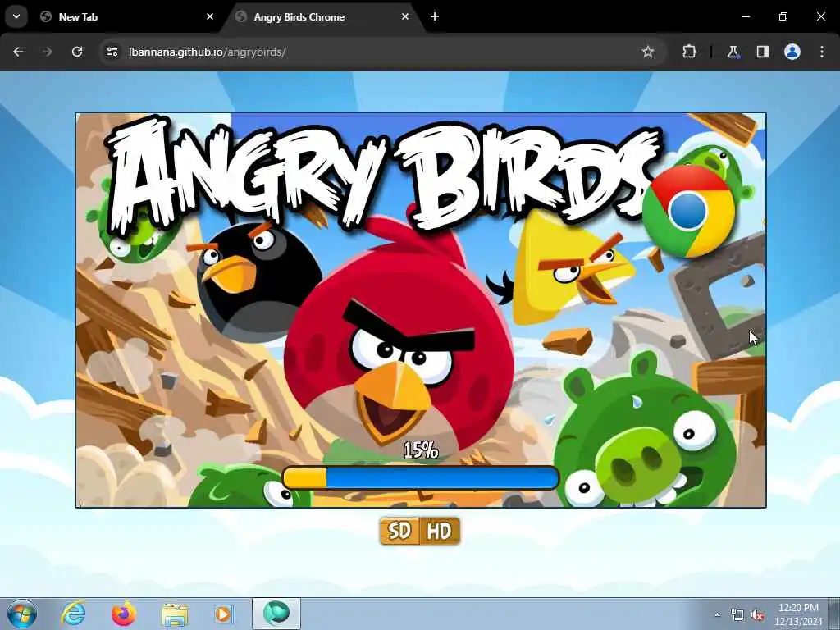Select HD quality mode
Screen dimensions: 840x630
[440, 531]
